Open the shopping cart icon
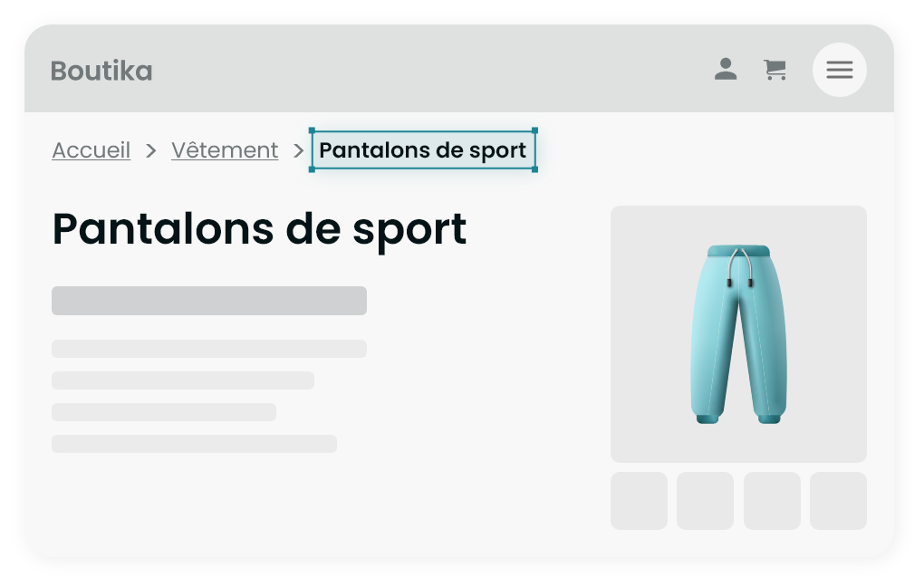 pos(775,70)
